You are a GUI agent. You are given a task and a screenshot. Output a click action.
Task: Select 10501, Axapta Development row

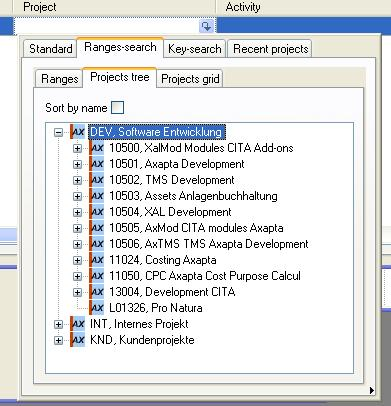(177, 164)
